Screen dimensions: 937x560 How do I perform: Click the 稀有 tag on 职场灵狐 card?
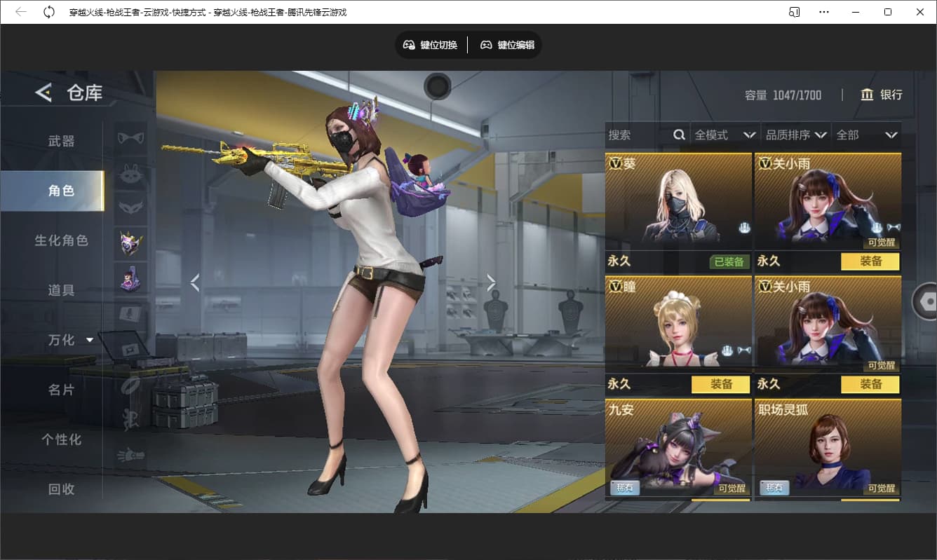(x=774, y=488)
